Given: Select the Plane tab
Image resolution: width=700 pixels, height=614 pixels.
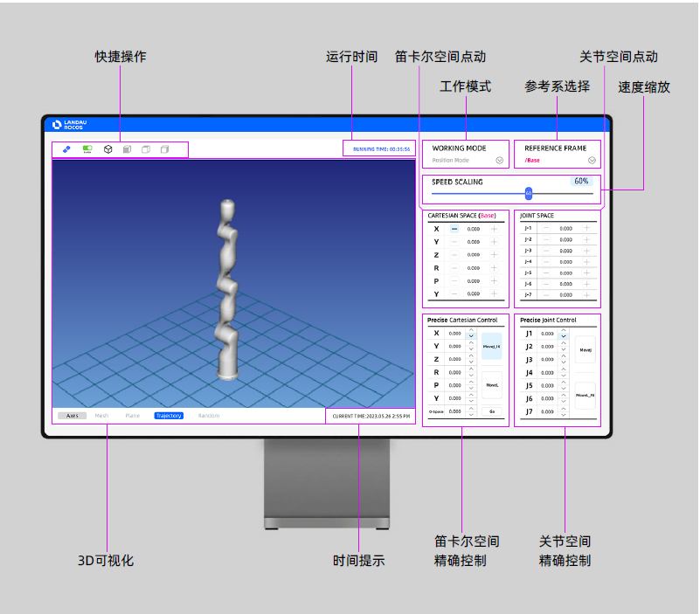Looking at the screenshot, I should [x=132, y=416].
